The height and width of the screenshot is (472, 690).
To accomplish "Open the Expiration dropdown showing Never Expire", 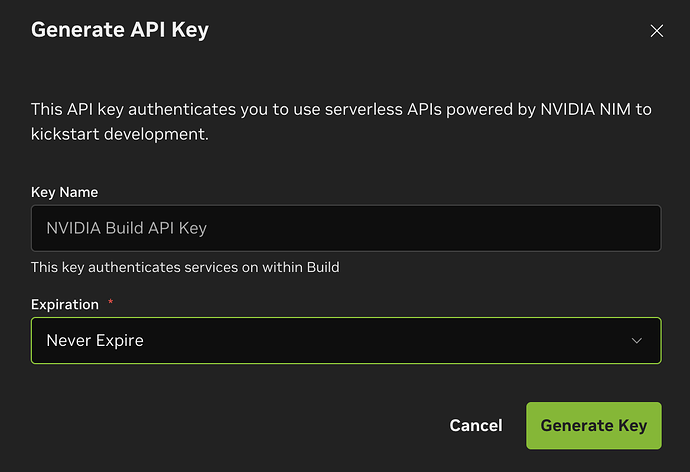I will click(346, 340).
